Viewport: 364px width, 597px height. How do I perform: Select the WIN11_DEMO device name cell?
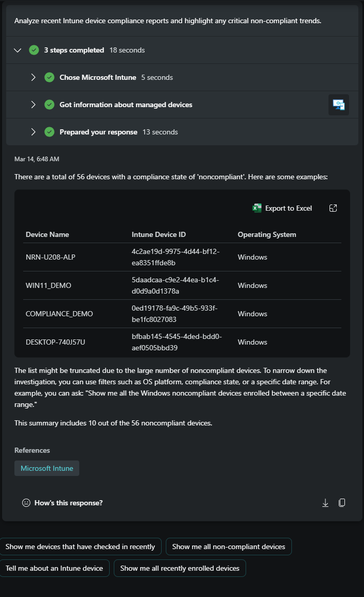point(48,285)
